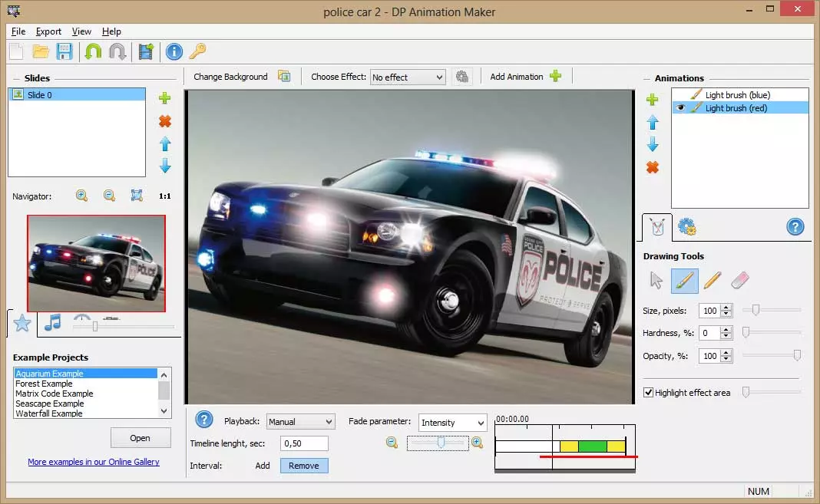Select the orange pencil drawing tool
This screenshot has width=820, height=504.
[713, 281]
